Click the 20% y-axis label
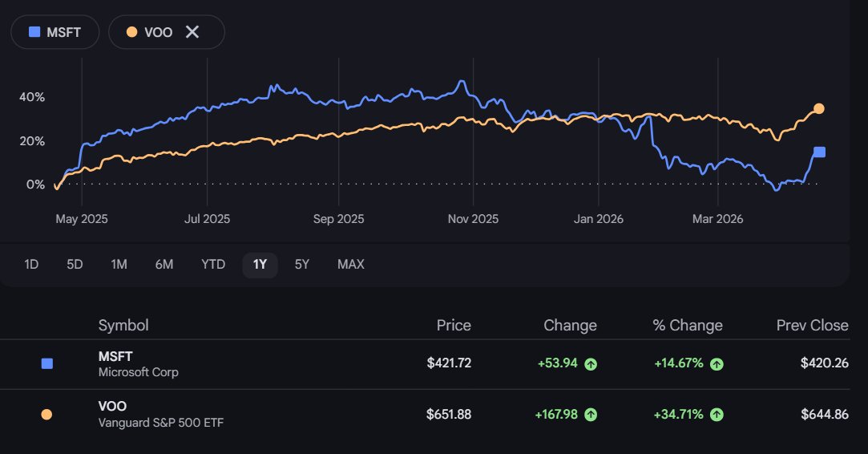 (x=32, y=141)
